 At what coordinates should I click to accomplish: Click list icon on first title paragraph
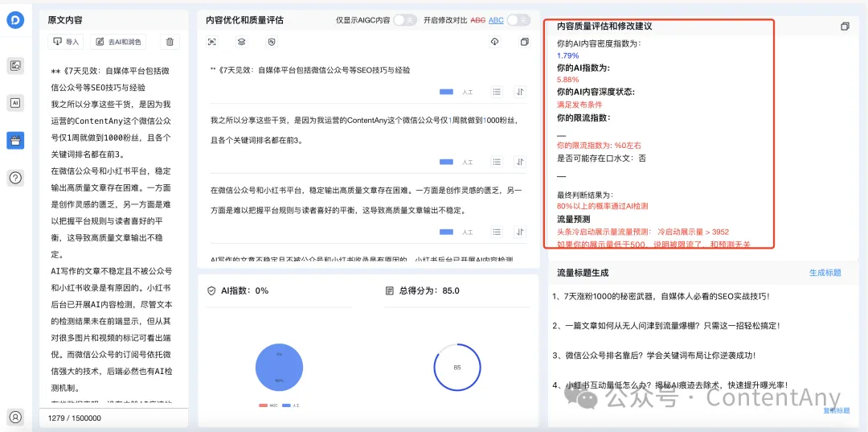[x=497, y=92]
